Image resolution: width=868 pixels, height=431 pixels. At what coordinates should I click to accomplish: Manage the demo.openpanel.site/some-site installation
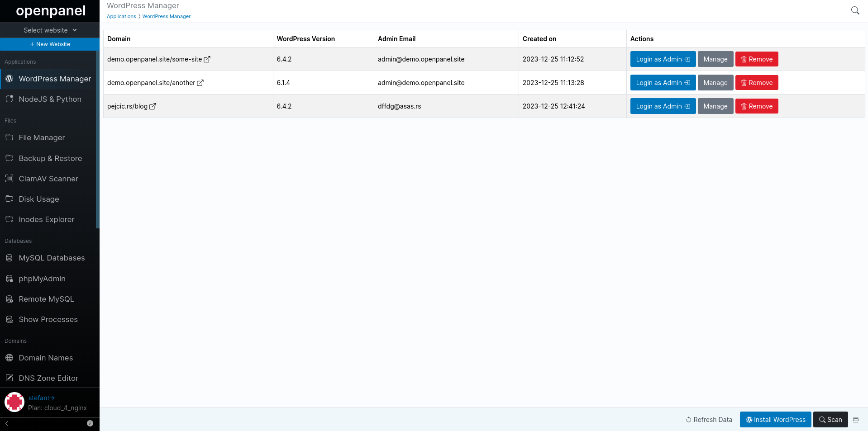coord(715,59)
